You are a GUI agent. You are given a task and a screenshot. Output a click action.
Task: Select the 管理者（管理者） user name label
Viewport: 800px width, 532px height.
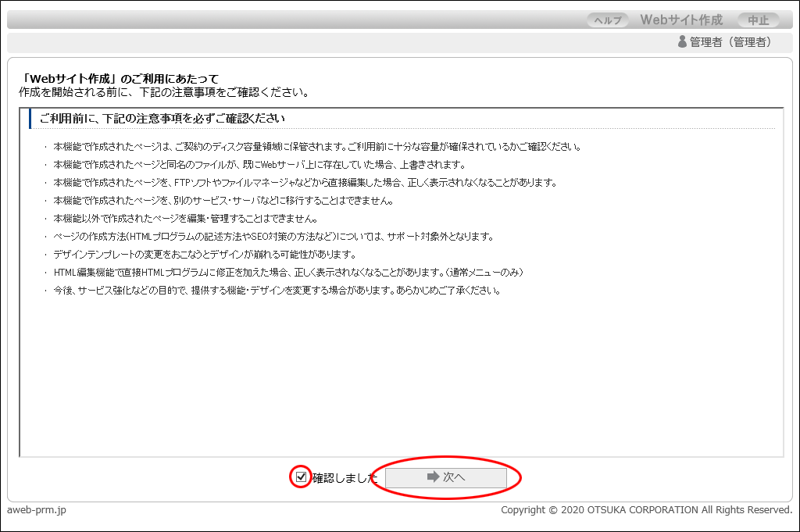point(730,42)
